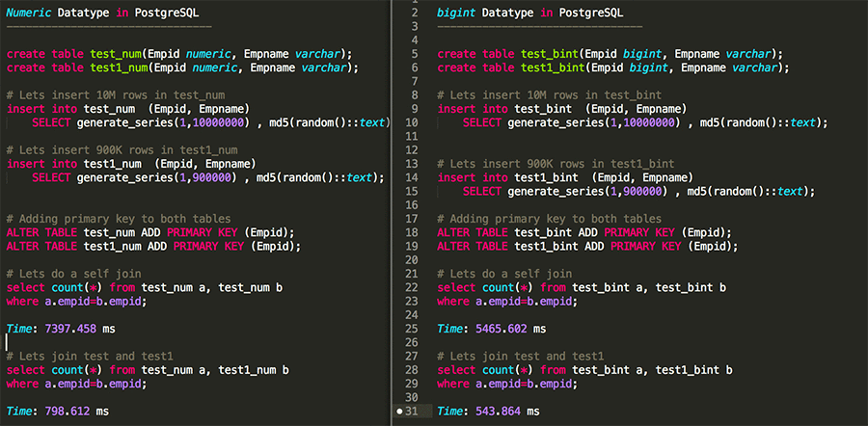This screenshot has width=868, height=426.
Task: Click the comment 'Lets insert 10M rows in test_bint'
Action: point(549,95)
